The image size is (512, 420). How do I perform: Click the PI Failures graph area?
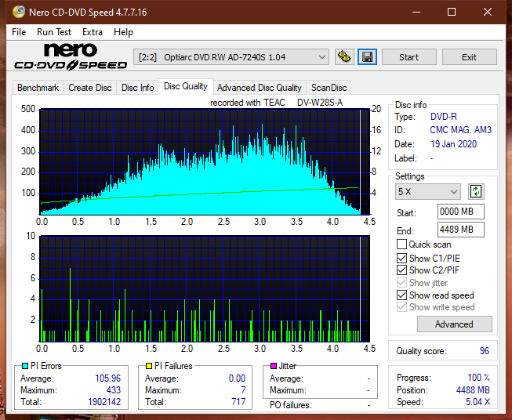click(x=205, y=288)
